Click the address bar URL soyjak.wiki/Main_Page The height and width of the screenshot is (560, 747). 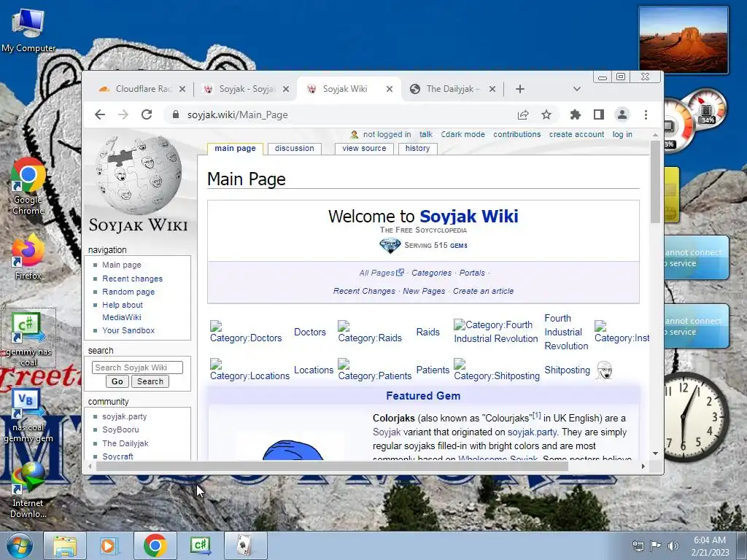pos(237,114)
